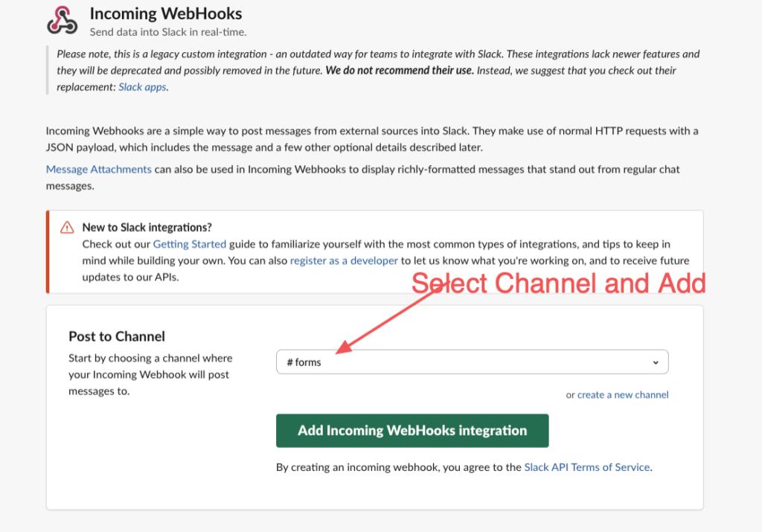This screenshot has height=532, width=762.
Task: Click the Post to Channel heading
Action: [117, 336]
